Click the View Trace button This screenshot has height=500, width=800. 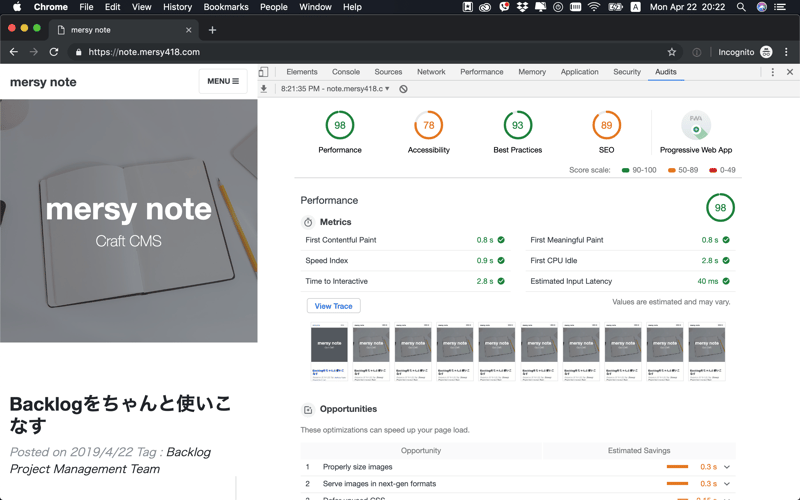pyautogui.click(x=333, y=306)
